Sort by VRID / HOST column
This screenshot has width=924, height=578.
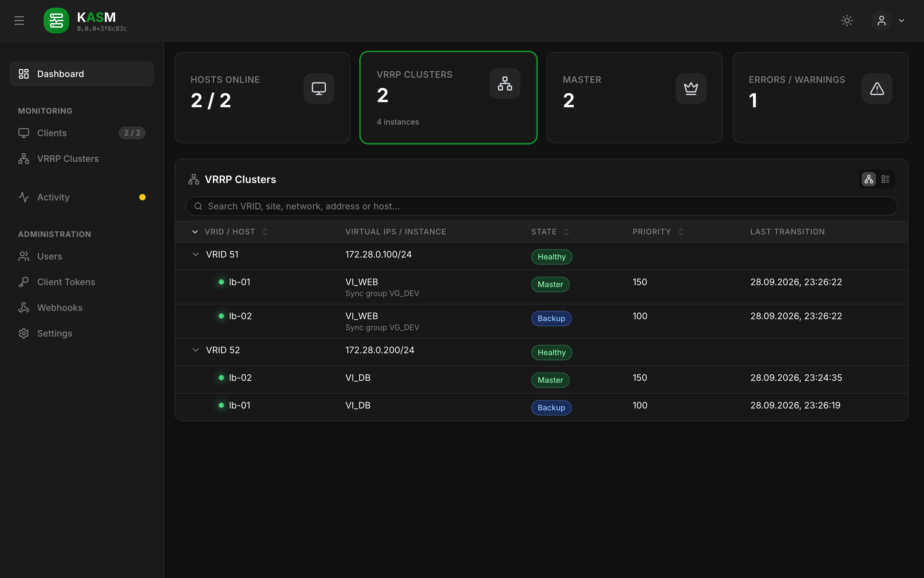point(236,232)
